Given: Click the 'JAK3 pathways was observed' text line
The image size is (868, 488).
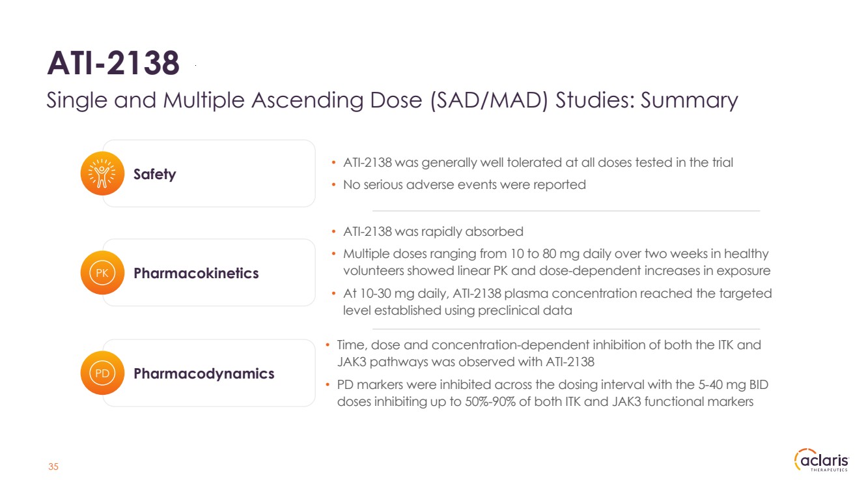Looking at the screenshot, I should (466, 362).
